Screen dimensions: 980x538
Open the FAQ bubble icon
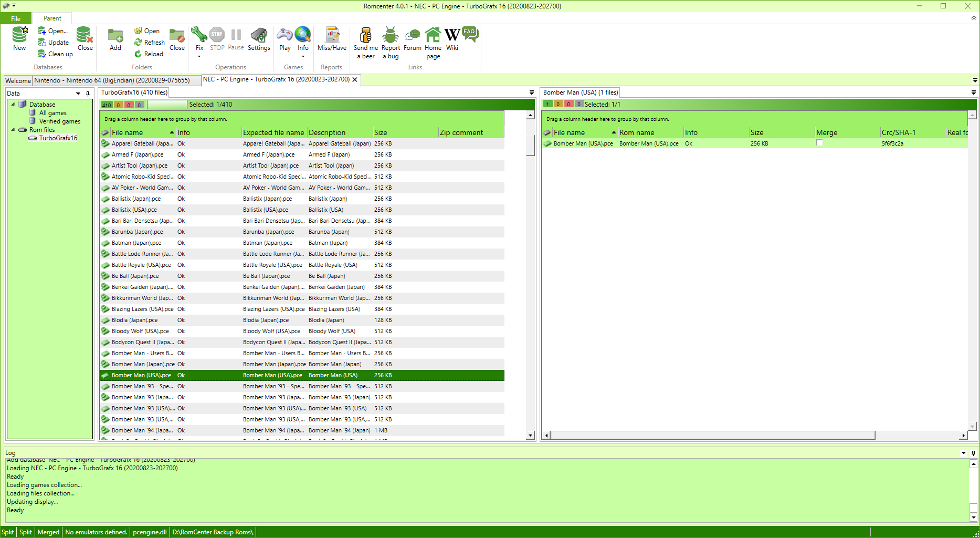tap(470, 34)
